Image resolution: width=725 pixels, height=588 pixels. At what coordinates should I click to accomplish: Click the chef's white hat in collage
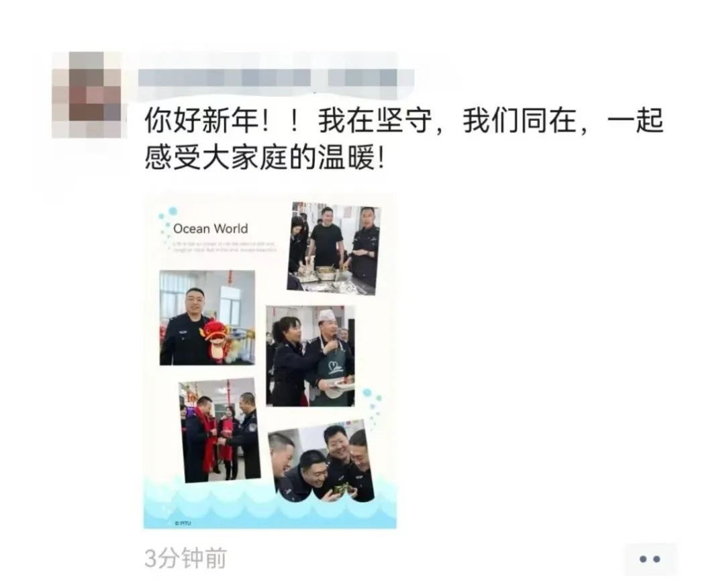coord(327,315)
